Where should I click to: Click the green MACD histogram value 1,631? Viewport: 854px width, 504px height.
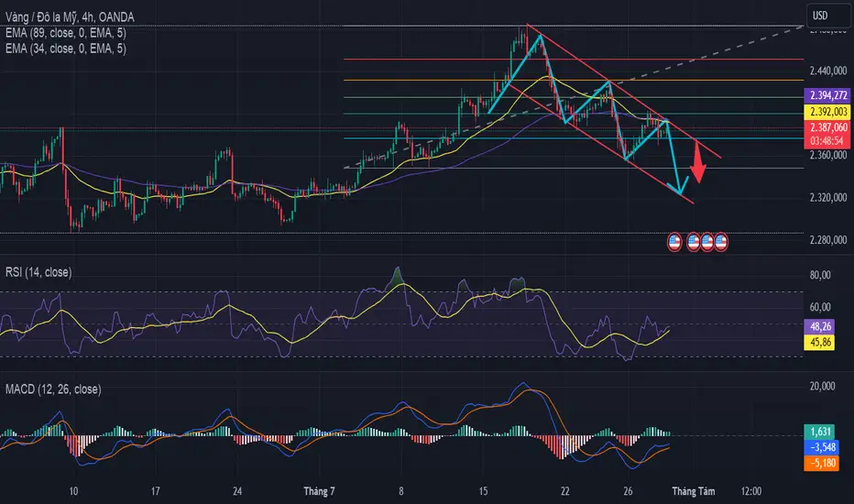820,432
